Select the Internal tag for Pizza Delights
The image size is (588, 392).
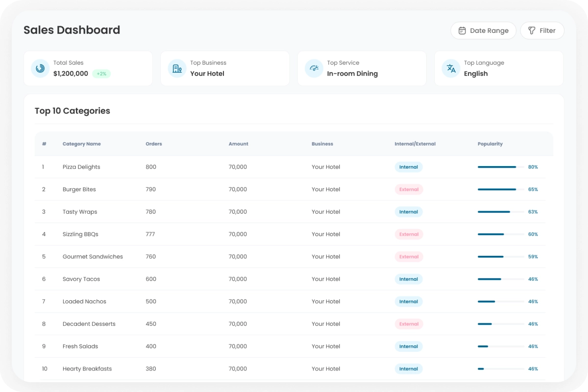coord(408,167)
